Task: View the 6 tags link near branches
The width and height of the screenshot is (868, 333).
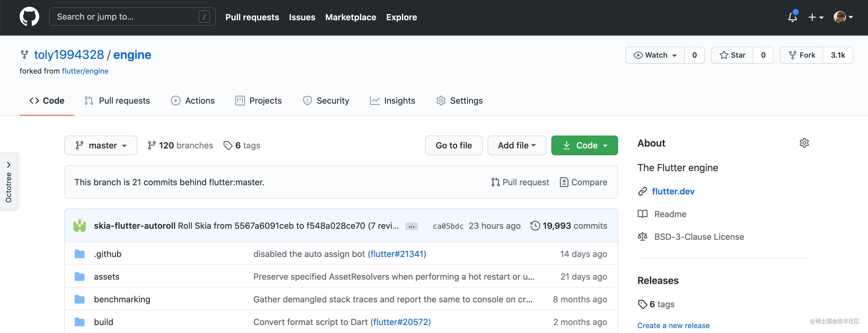Action: pos(242,145)
